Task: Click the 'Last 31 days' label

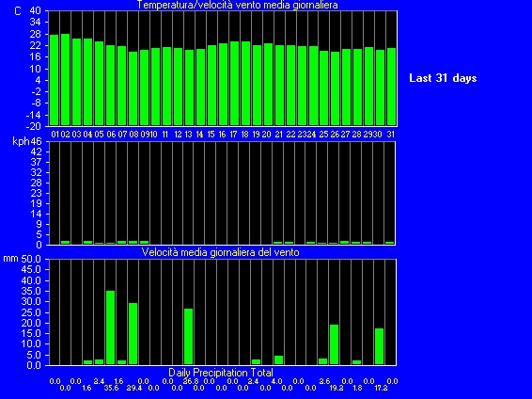Action: coord(443,78)
